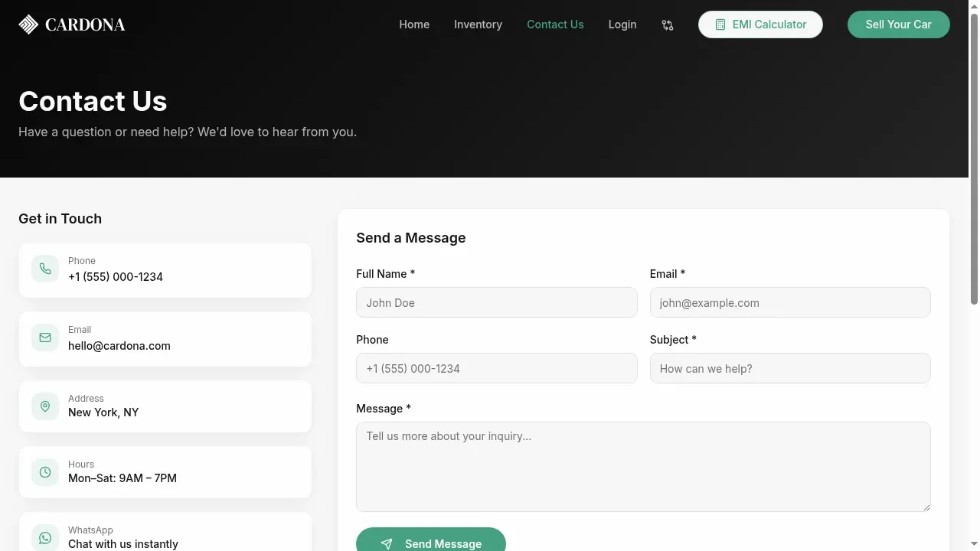Go to the Home menu item
The height and width of the screenshot is (551, 980).
tap(414, 24)
